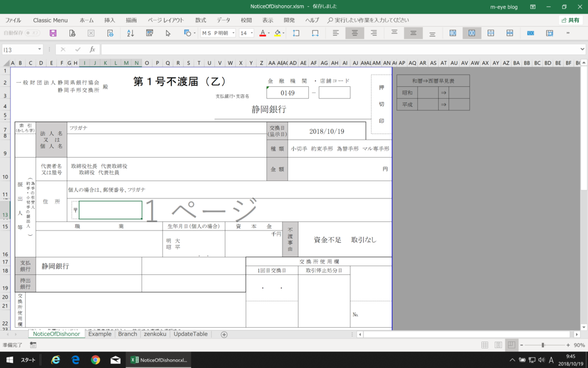Image resolution: width=588 pixels, height=368 pixels.
Task: Open the ファイル menu
Action: [13, 20]
